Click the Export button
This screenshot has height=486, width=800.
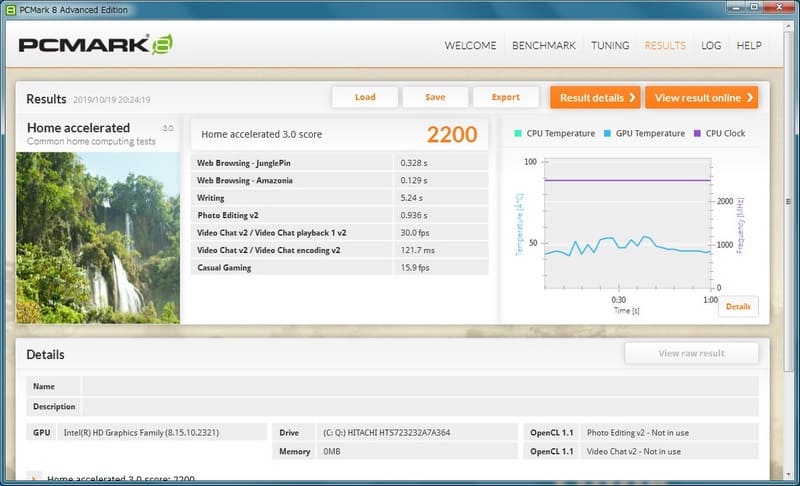tap(505, 97)
